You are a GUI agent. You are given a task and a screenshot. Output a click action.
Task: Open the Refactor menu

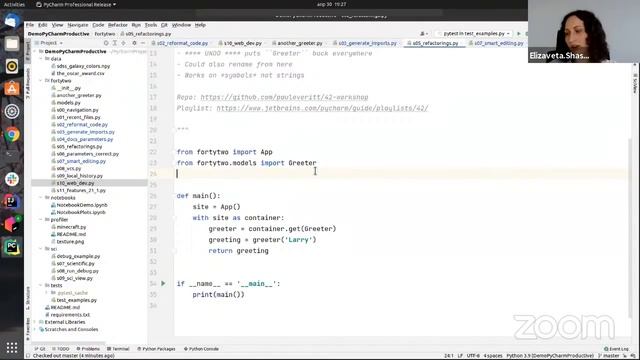point(118,25)
